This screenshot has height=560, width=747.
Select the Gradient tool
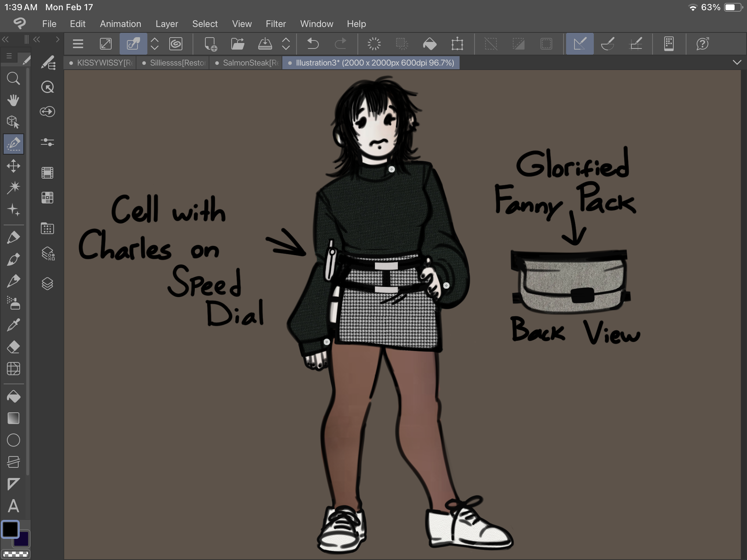coord(13,418)
